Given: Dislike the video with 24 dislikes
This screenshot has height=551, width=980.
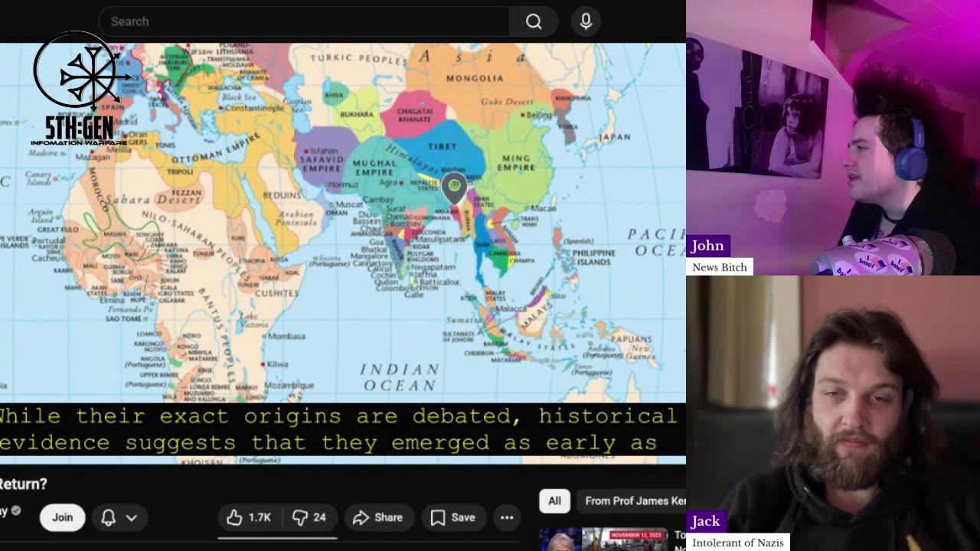Looking at the screenshot, I should pyautogui.click(x=309, y=517).
